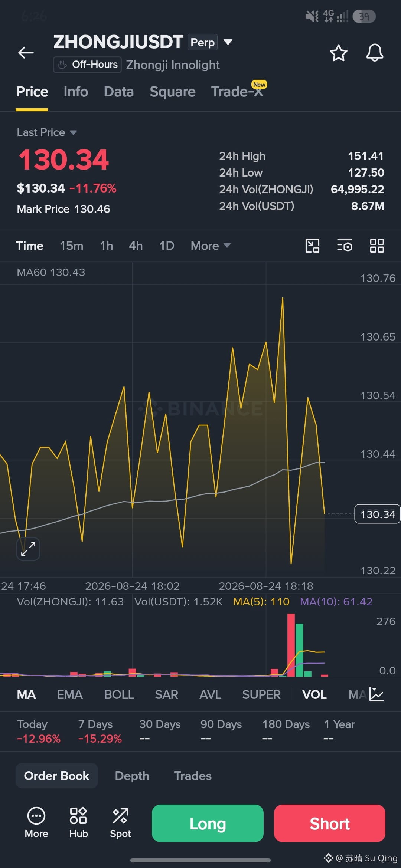
Task: Switch to the Data tab
Action: (119, 92)
